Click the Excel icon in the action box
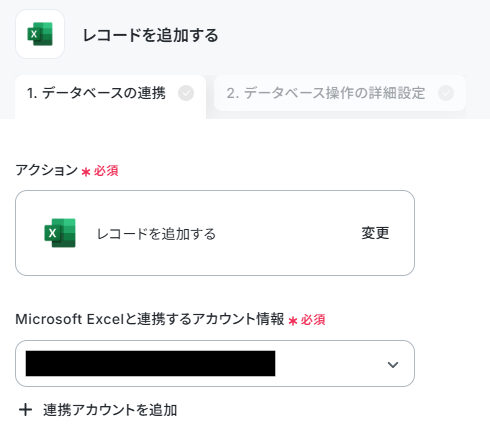This screenshot has height=439, width=490. point(60,233)
